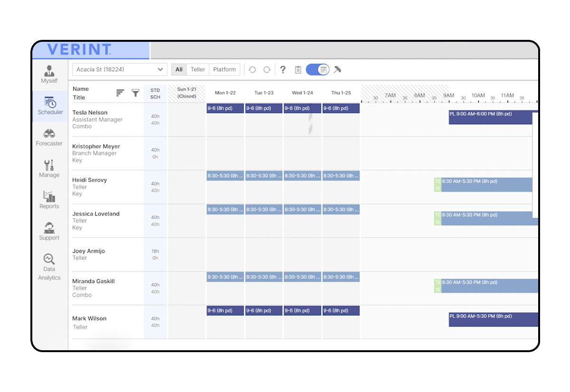Redo the last action
Viewport: 570px width, 392px height.
(267, 69)
